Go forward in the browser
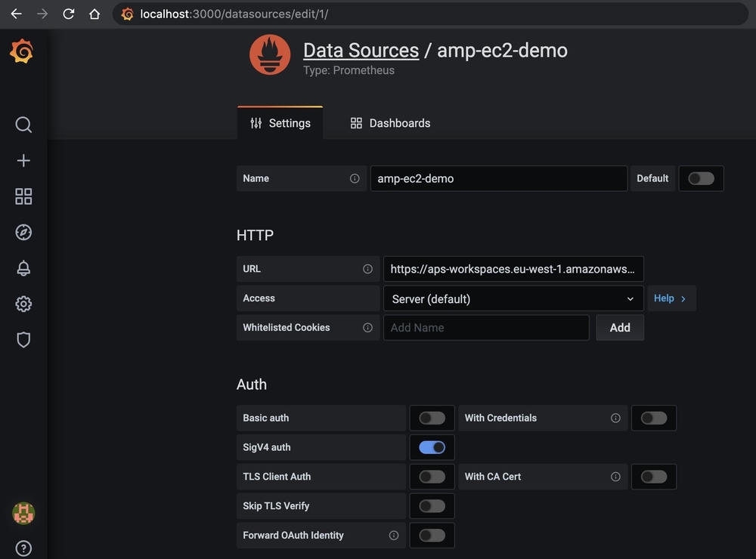 42,14
